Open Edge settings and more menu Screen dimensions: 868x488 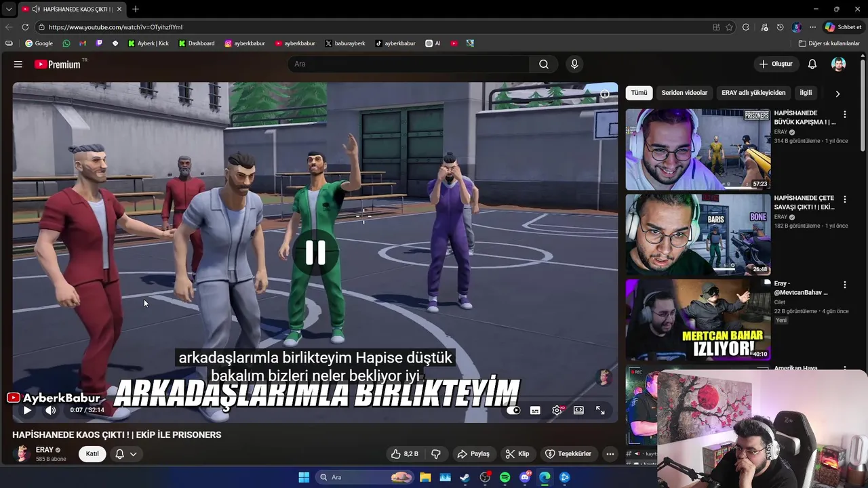(x=812, y=27)
